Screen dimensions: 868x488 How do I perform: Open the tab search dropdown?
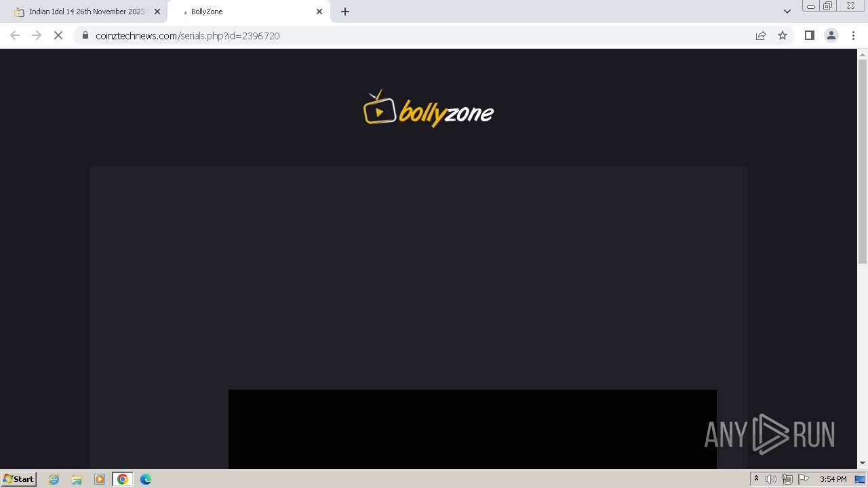point(787,12)
